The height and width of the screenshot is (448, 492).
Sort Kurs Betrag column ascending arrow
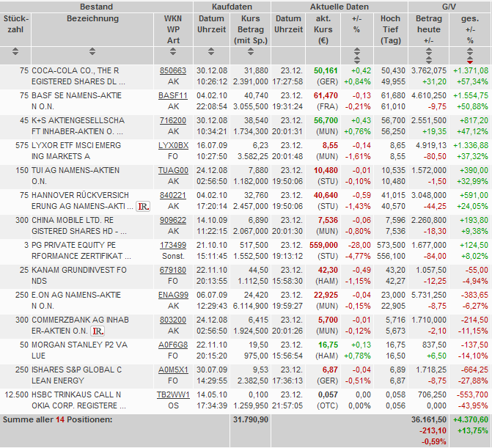tap(250, 49)
